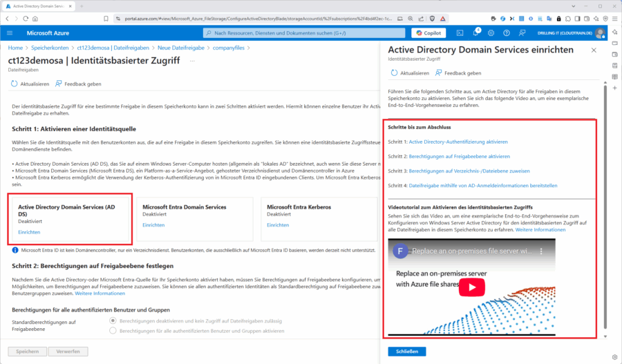
Task: Click the browser address bar URL
Action: 258,19
